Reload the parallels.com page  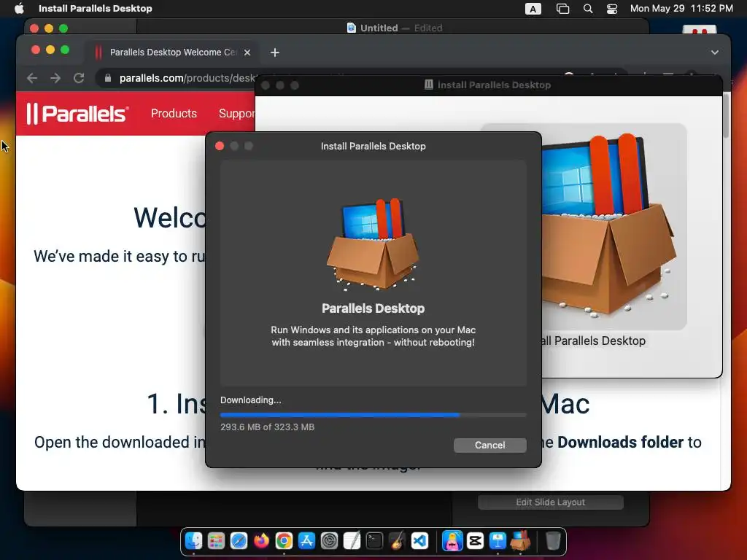click(79, 78)
